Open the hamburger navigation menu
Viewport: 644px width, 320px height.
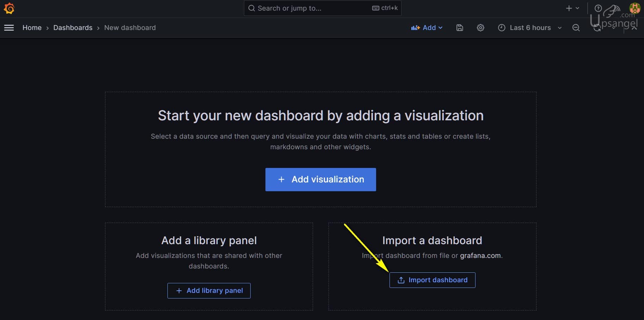pyautogui.click(x=9, y=28)
